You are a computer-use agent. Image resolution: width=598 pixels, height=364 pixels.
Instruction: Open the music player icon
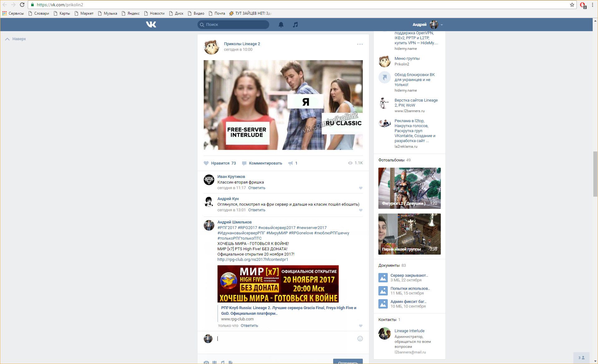pos(295,25)
